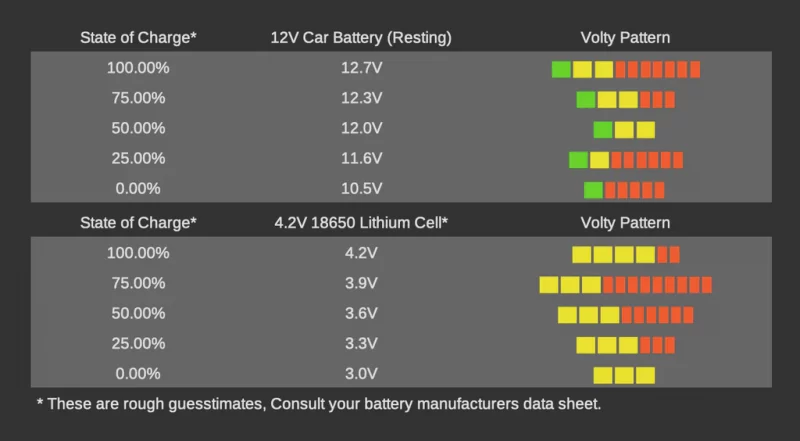800x441 pixels.
Task: Click middle yellow block in 3.0V pattern
Action: click(624, 376)
